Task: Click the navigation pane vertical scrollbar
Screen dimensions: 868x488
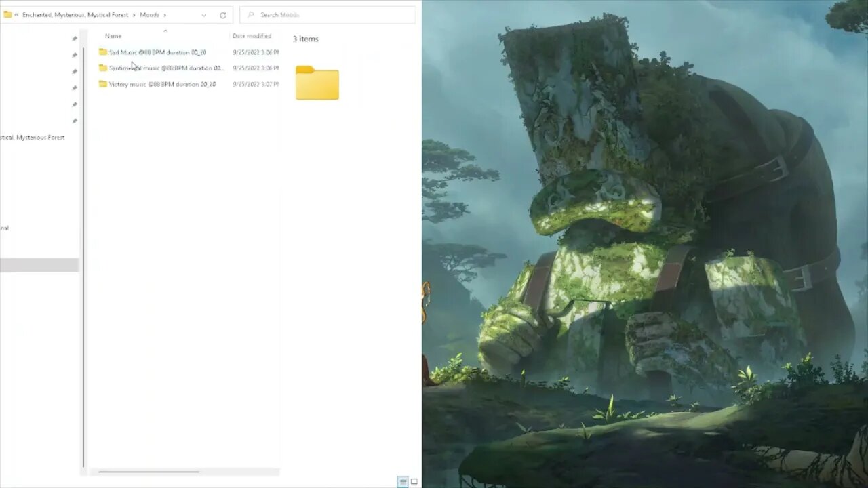Action: (84, 258)
